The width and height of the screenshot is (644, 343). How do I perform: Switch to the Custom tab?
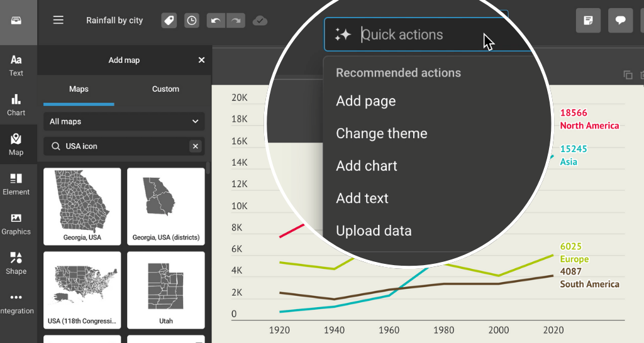165,89
